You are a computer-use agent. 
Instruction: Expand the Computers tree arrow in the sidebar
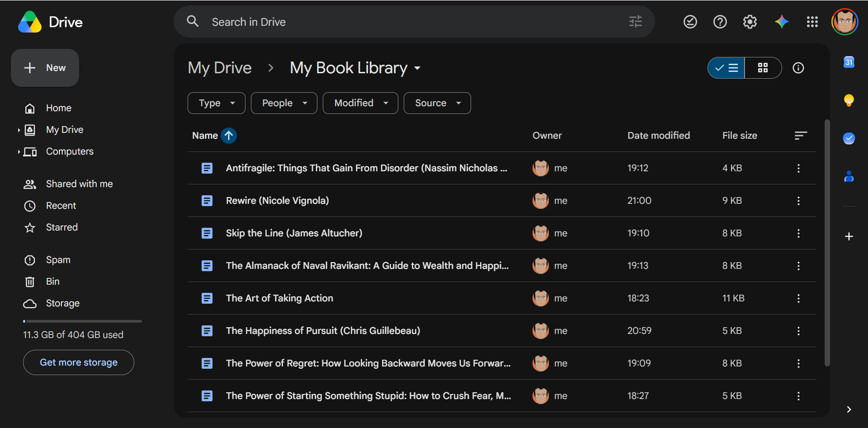(x=19, y=151)
